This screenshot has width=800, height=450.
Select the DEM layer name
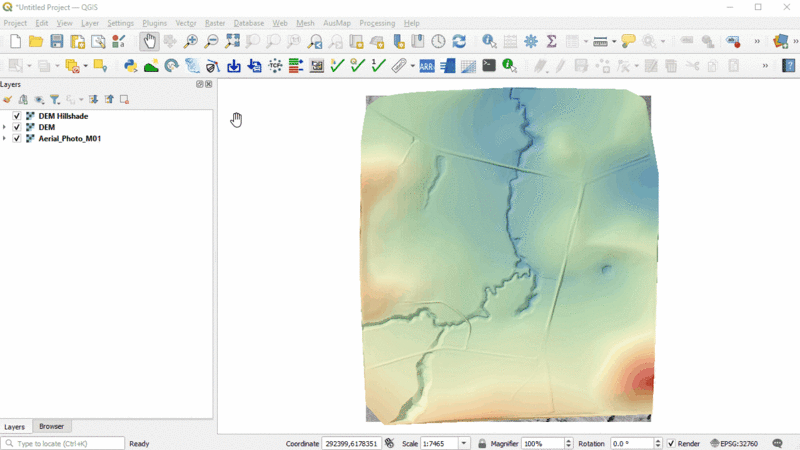pos(47,127)
